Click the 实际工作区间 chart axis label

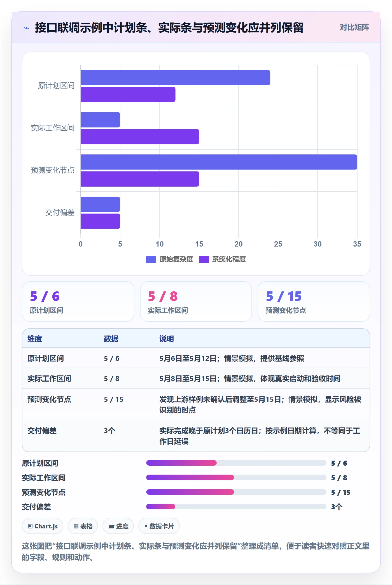[x=53, y=128]
